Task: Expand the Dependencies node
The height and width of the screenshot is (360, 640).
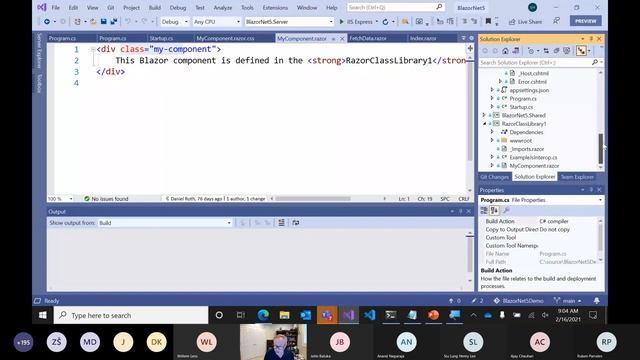Action: 492,132
